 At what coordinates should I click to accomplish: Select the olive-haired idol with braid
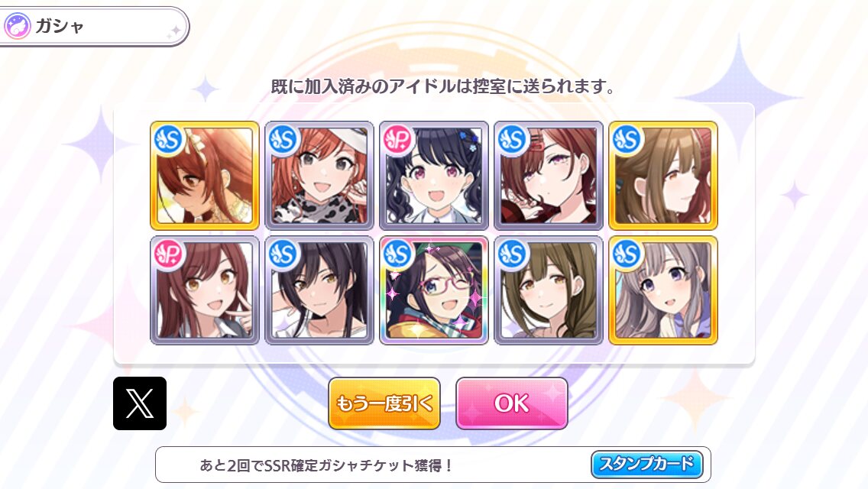[x=549, y=290]
